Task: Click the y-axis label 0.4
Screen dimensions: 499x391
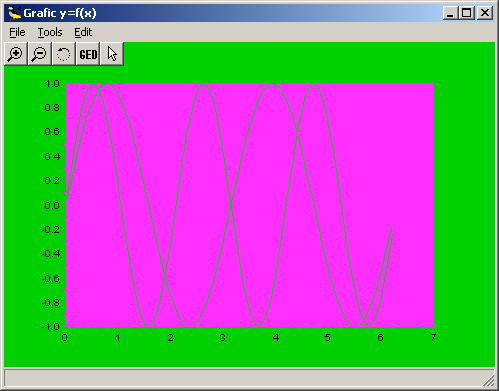Action: 52,156
